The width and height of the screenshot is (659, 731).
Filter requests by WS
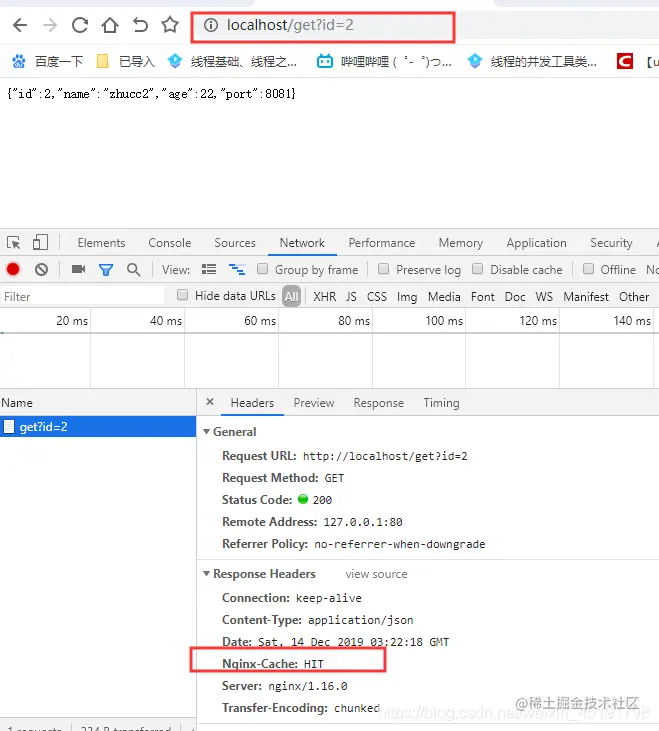(x=544, y=297)
